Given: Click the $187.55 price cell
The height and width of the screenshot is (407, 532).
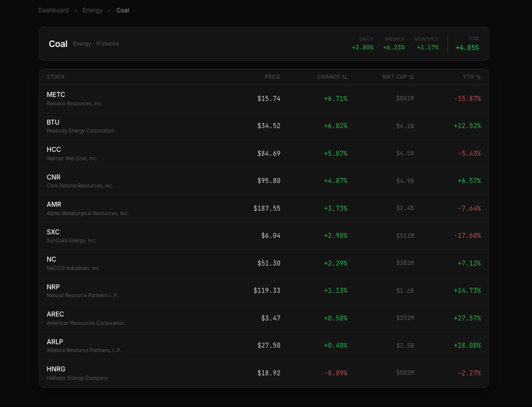Looking at the screenshot, I should (x=267, y=208).
